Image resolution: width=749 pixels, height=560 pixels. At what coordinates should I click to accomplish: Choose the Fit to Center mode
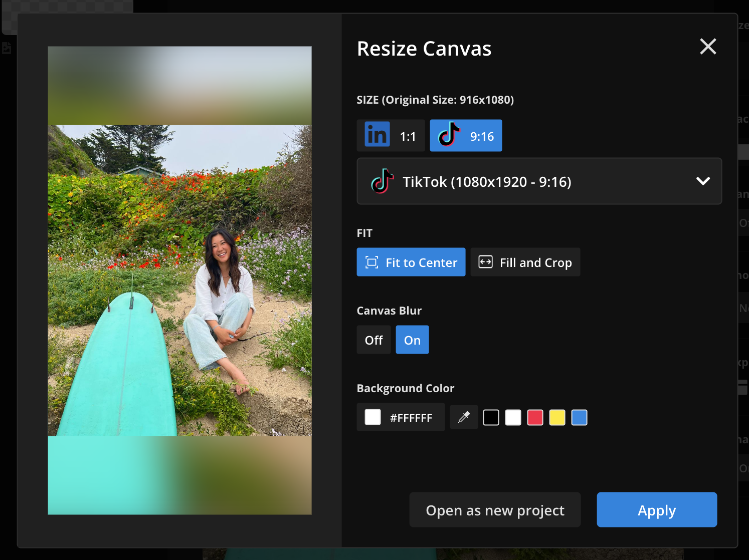(x=411, y=262)
